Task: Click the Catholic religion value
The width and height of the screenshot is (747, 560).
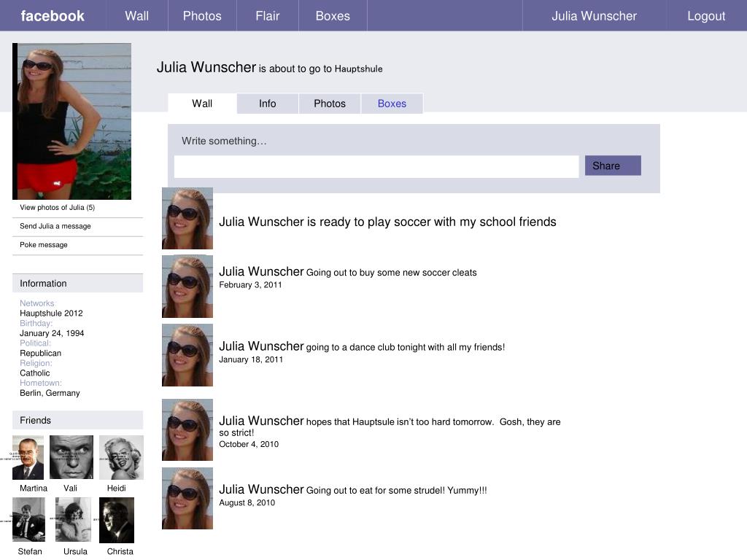Action: tap(35, 373)
